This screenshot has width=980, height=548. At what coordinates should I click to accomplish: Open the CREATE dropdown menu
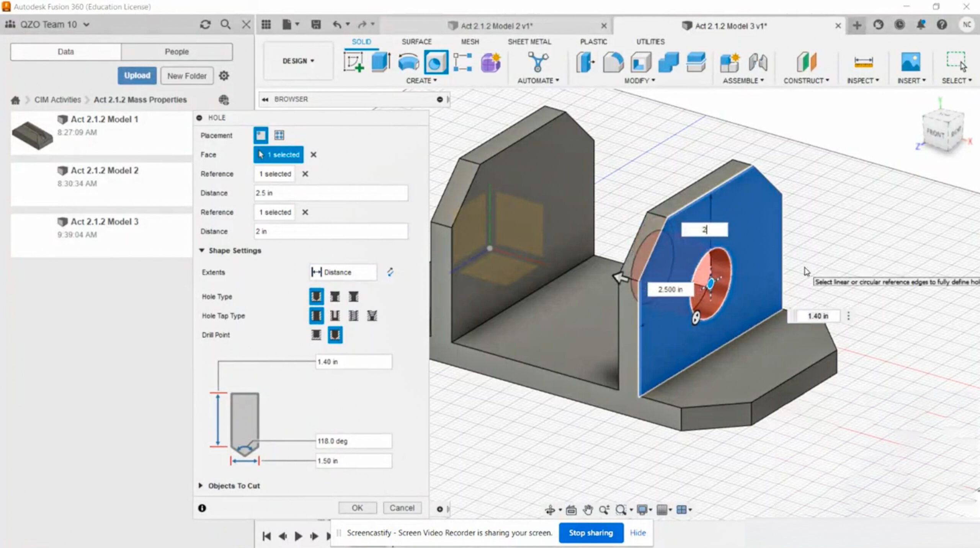coord(421,81)
